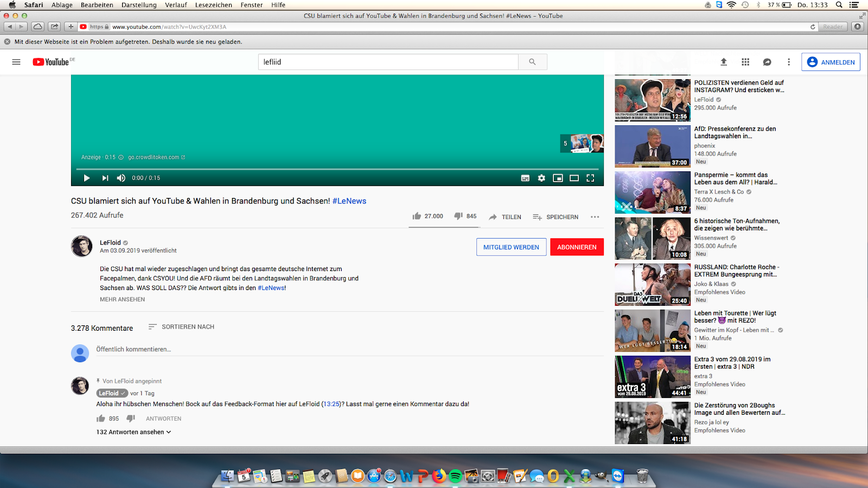The image size is (868, 488).
Task: Open the LeFloid channel avatar
Action: click(82, 246)
